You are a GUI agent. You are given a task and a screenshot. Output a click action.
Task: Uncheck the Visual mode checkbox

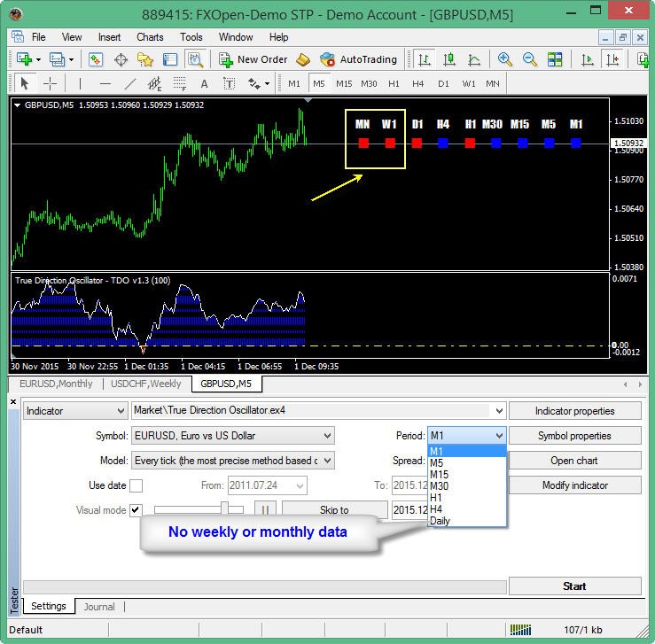click(x=136, y=510)
